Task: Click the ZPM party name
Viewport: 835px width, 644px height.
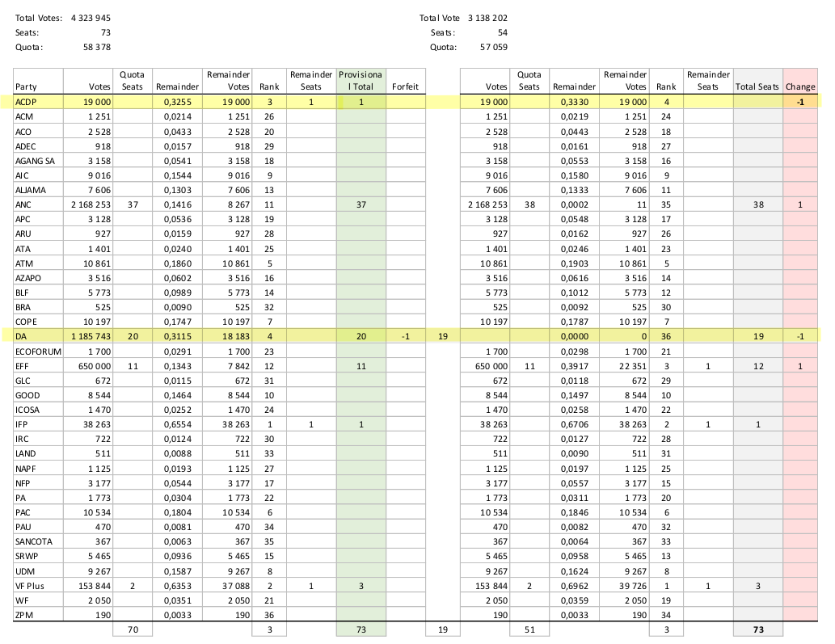Action: (24, 615)
